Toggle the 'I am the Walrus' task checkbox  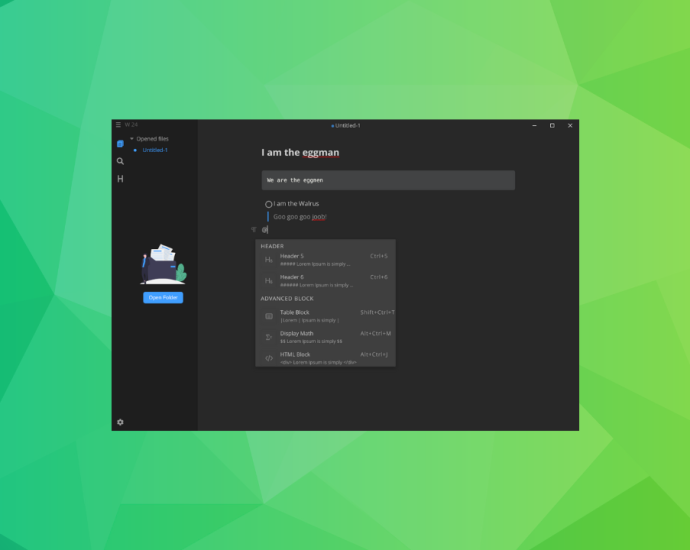268,204
